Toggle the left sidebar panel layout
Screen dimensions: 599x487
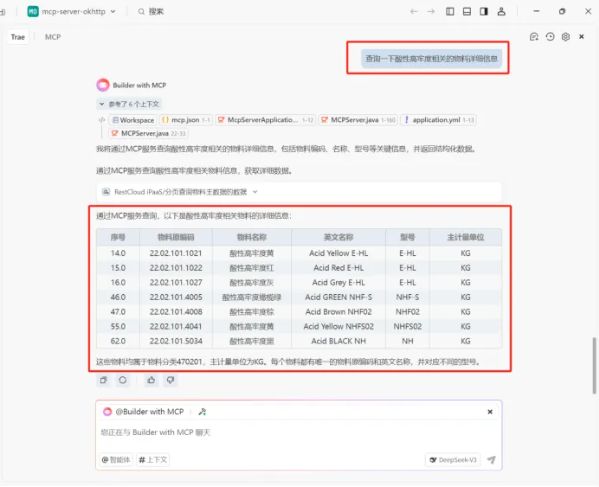pyautogui.click(x=450, y=11)
